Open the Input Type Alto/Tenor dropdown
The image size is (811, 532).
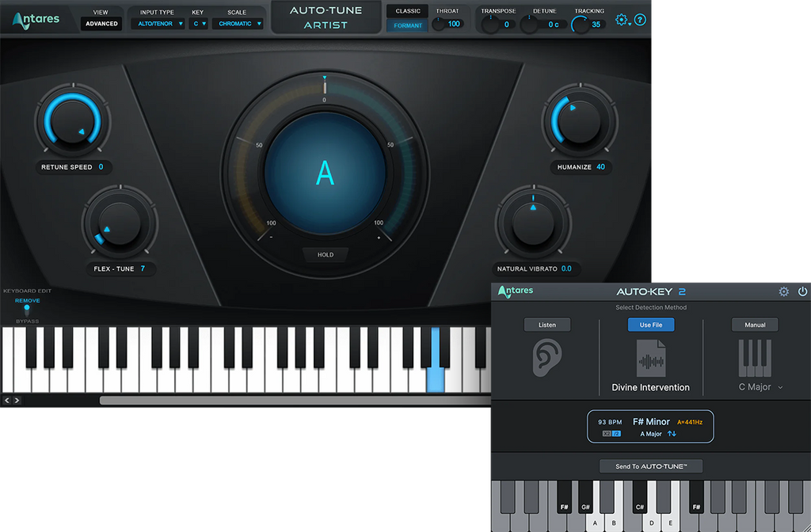pyautogui.click(x=158, y=24)
